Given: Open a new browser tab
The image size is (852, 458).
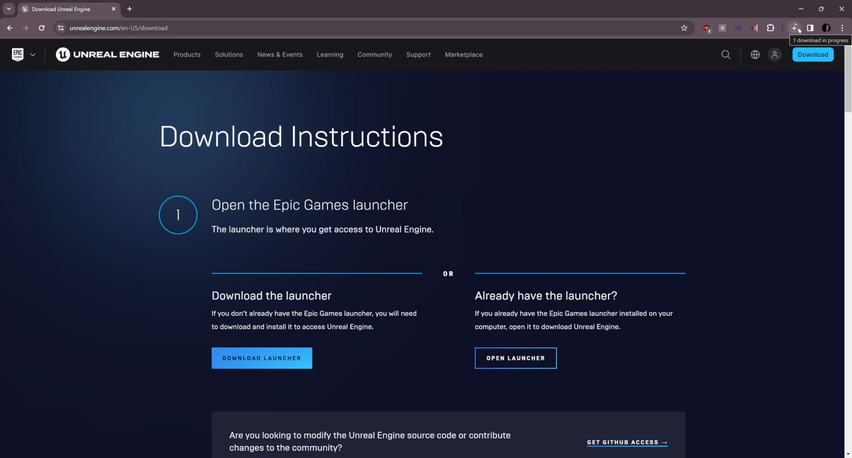Looking at the screenshot, I should (129, 9).
